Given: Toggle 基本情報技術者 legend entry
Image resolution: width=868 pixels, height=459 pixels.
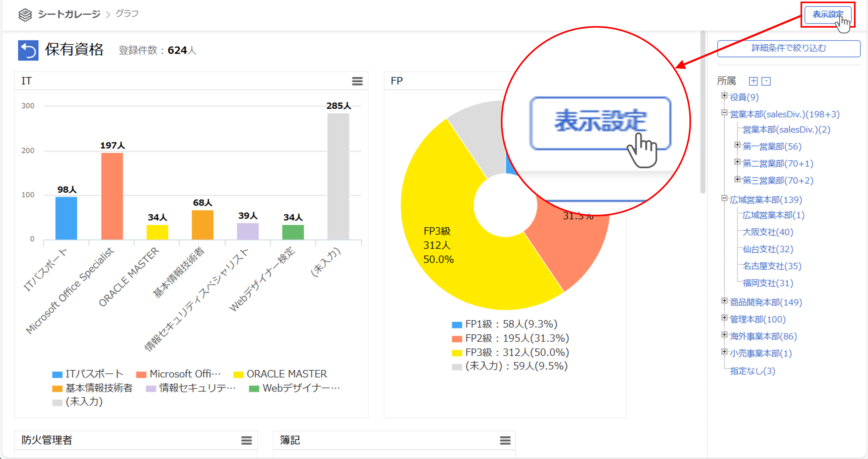Looking at the screenshot, I should click(x=92, y=388).
